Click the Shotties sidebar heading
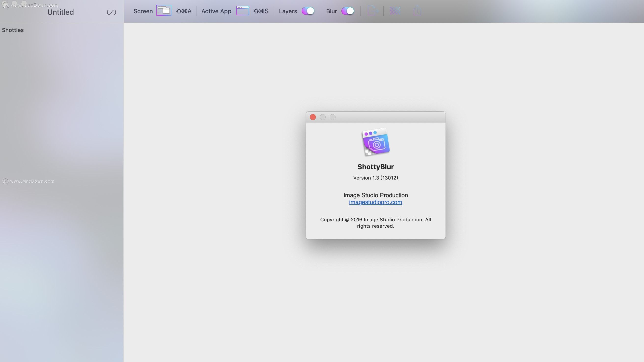 pyautogui.click(x=13, y=30)
